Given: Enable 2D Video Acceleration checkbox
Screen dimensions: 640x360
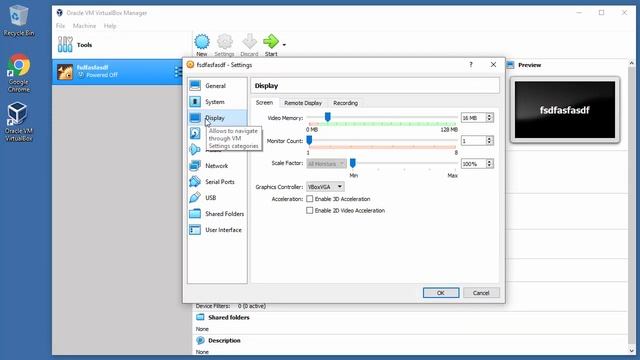Looking at the screenshot, I should (310, 210).
